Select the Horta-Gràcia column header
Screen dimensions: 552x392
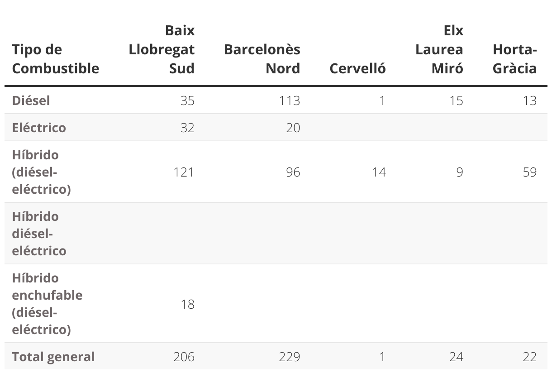514,59
